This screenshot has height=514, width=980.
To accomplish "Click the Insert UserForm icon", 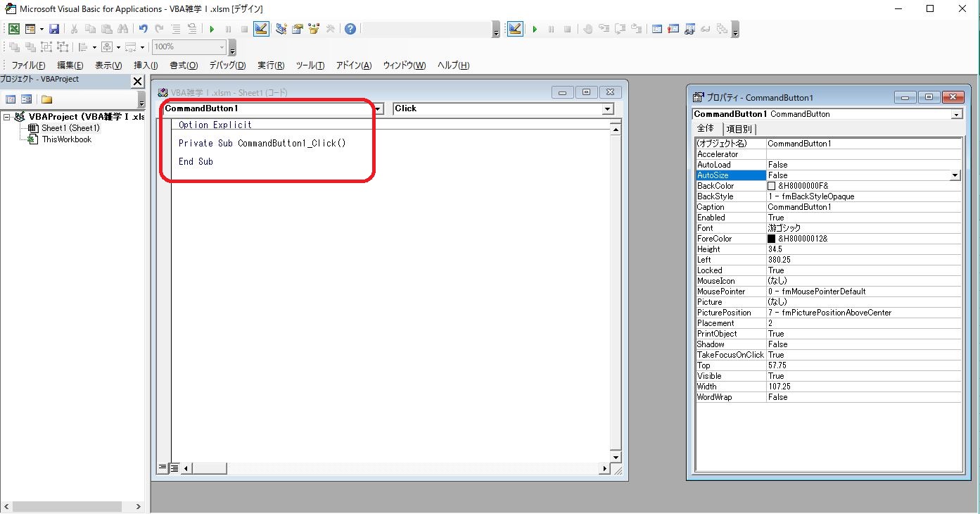I will coord(30,29).
